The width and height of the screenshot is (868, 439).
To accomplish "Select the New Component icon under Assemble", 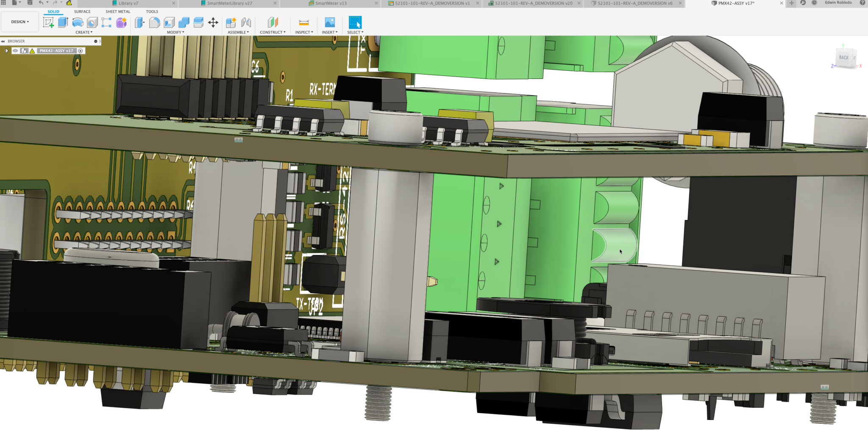I will point(231,23).
